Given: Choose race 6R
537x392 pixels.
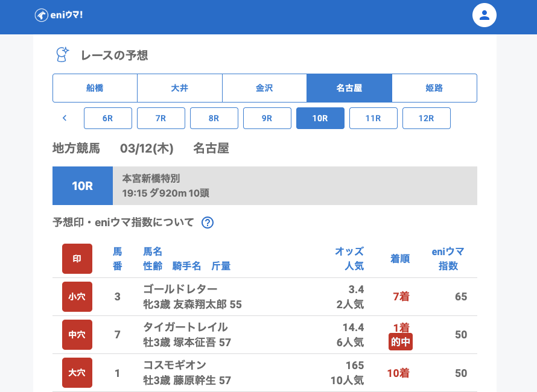Looking at the screenshot, I should pyautogui.click(x=108, y=118).
